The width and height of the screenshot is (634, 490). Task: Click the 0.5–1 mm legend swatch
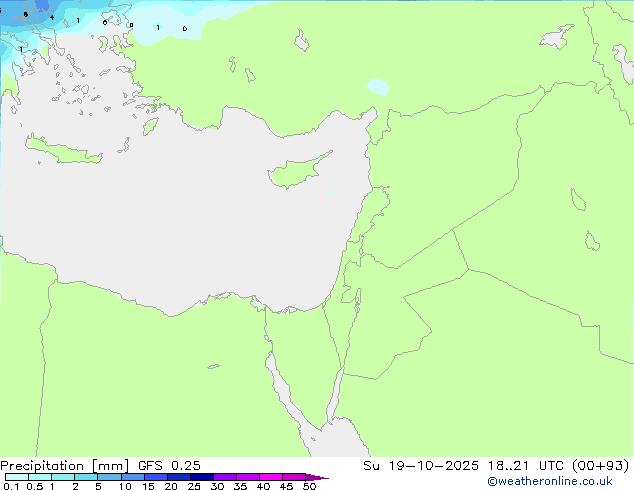point(40,477)
